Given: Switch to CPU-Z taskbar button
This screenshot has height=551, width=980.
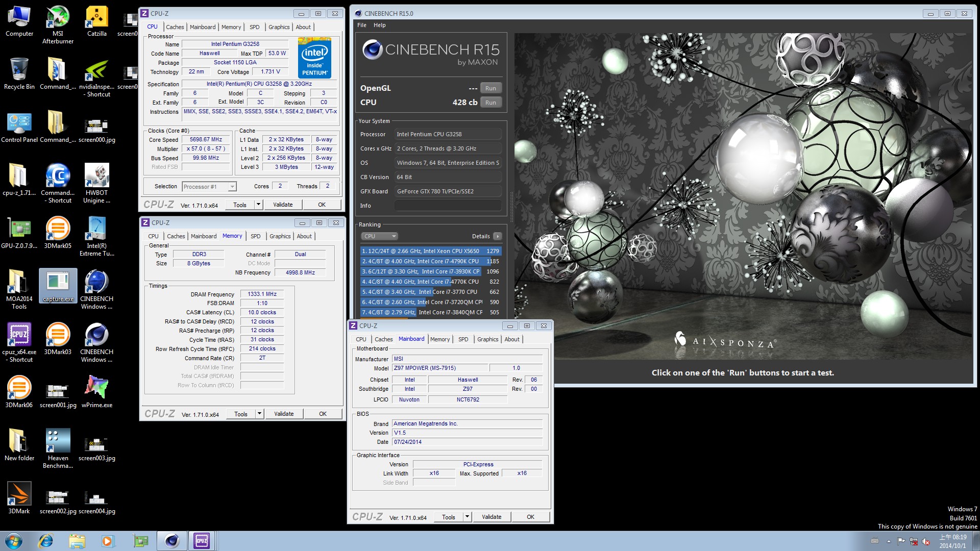Looking at the screenshot, I should (x=202, y=541).
